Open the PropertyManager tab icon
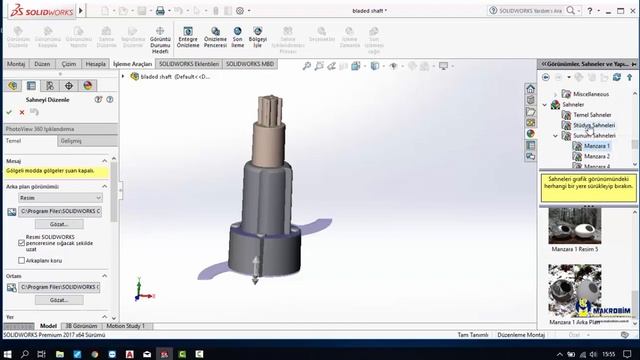 (31, 86)
